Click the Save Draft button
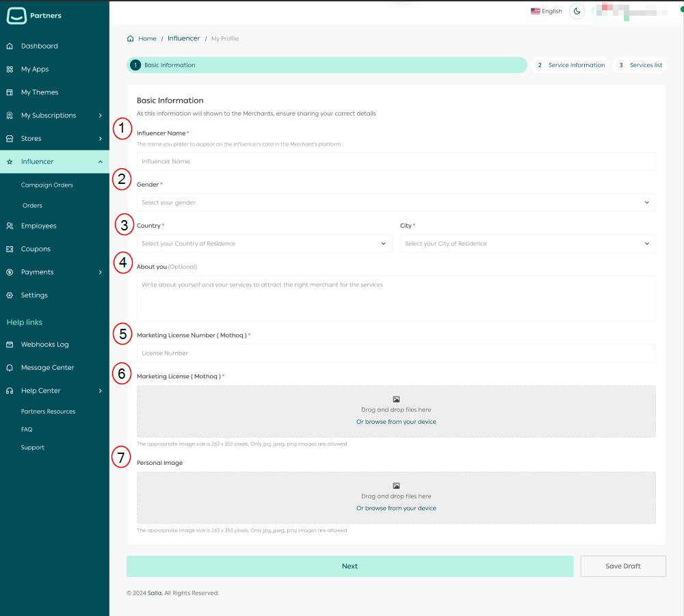This screenshot has width=684, height=616. [623, 566]
